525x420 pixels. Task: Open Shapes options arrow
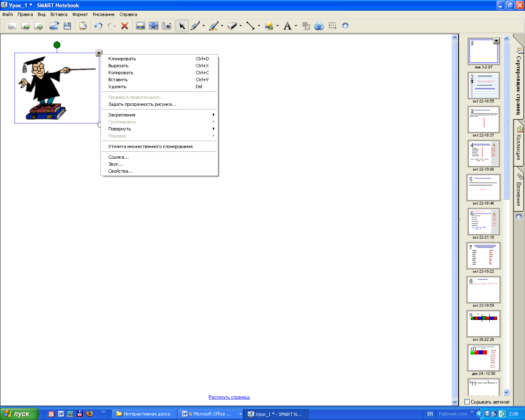tap(277, 26)
